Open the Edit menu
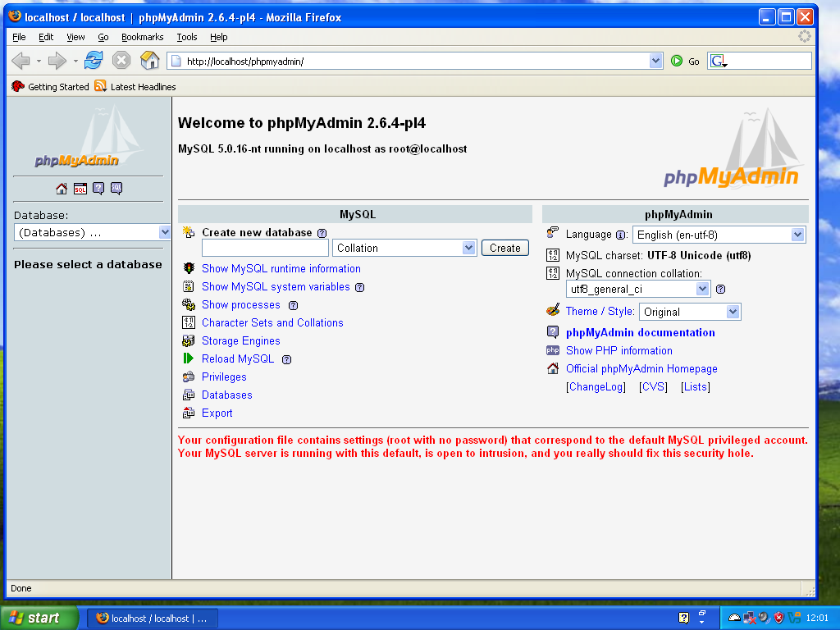This screenshot has width=840, height=630. coord(46,37)
